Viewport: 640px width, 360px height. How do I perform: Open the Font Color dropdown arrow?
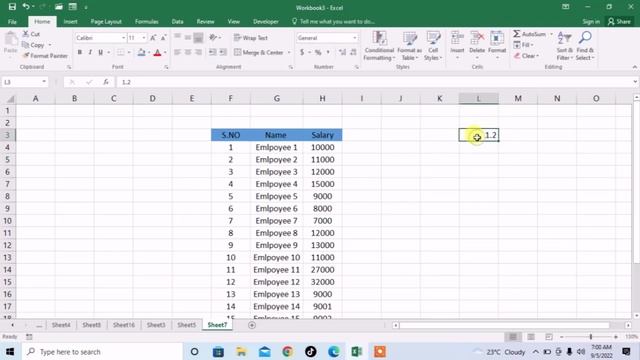(165, 52)
